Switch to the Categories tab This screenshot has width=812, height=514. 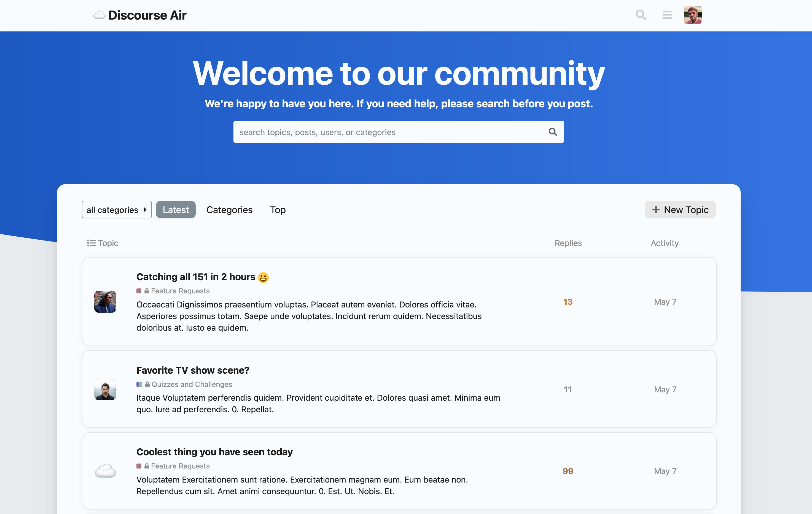[x=229, y=210]
